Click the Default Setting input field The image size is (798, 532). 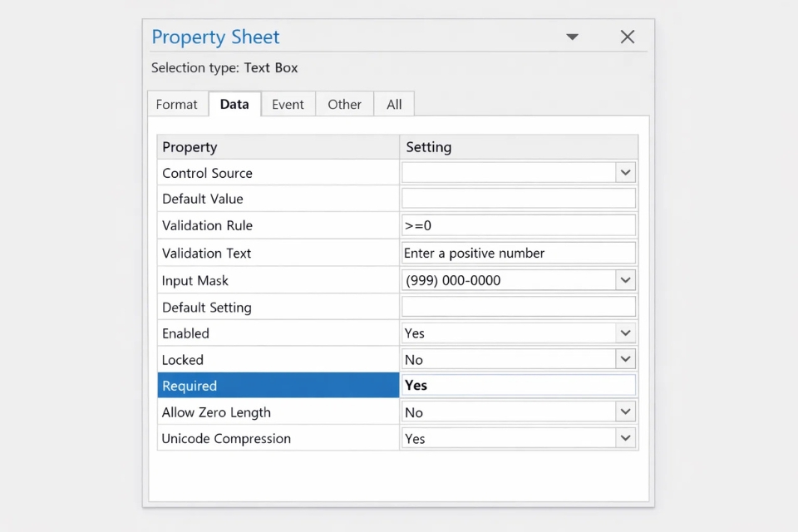[x=518, y=307]
